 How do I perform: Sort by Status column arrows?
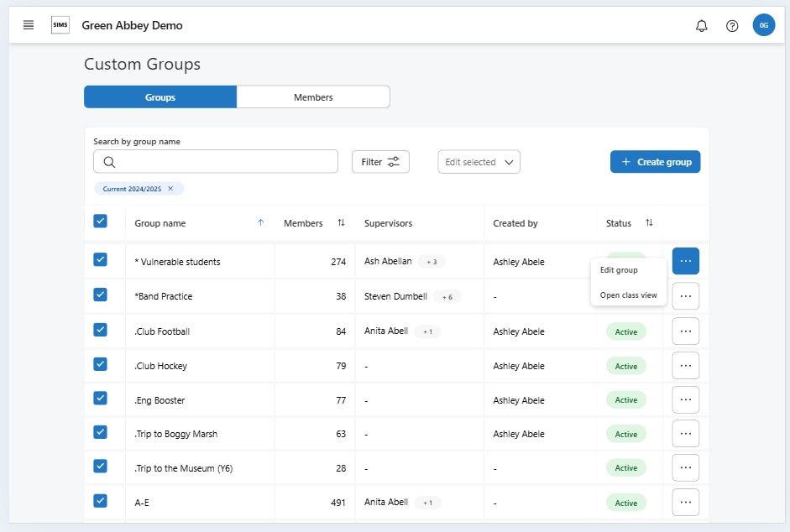[649, 223]
